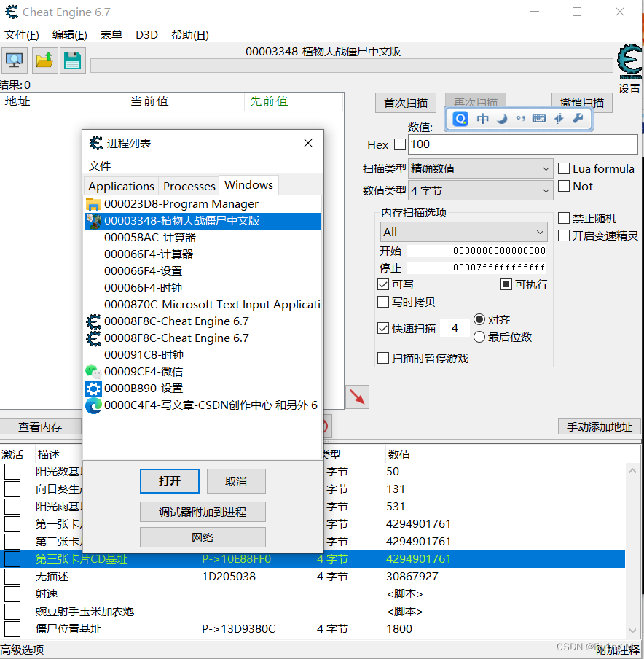Click the moon icon in the language bar
Screen dimensions: 644x659
(501, 118)
